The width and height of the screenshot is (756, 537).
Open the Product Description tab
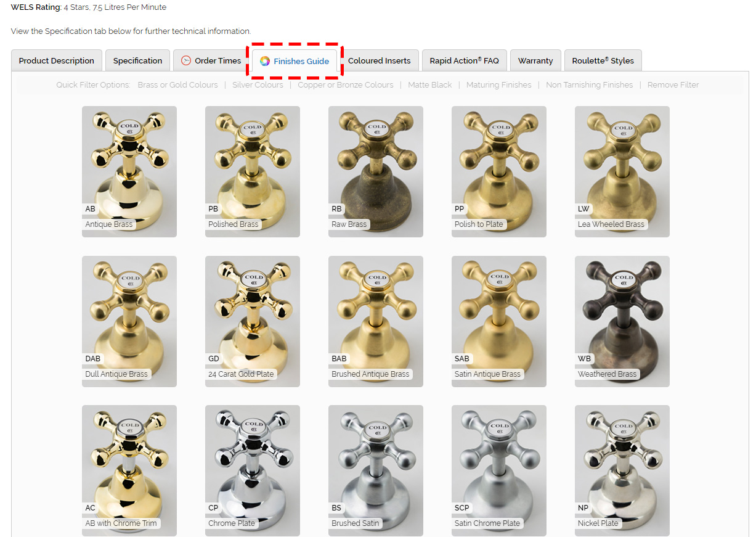click(x=57, y=60)
